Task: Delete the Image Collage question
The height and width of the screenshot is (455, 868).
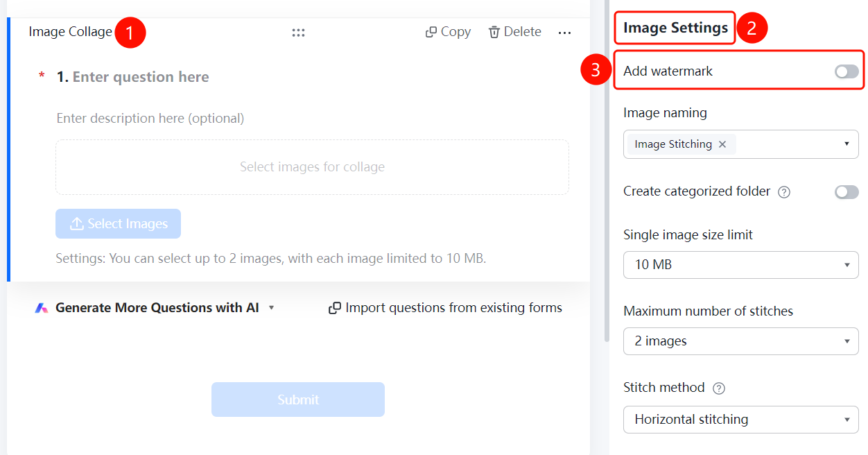Action: 515,32
